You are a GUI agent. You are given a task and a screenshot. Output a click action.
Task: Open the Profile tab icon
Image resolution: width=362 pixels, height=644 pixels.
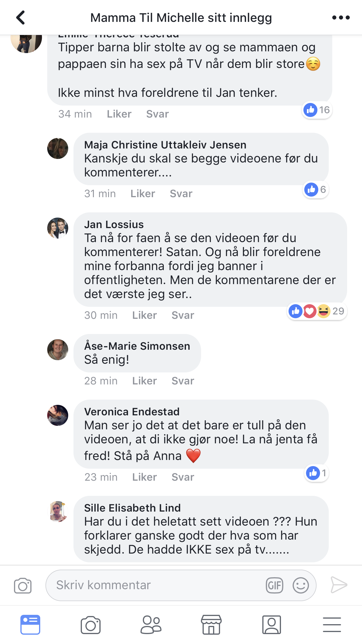pyautogui.click(x=272, y=625)
